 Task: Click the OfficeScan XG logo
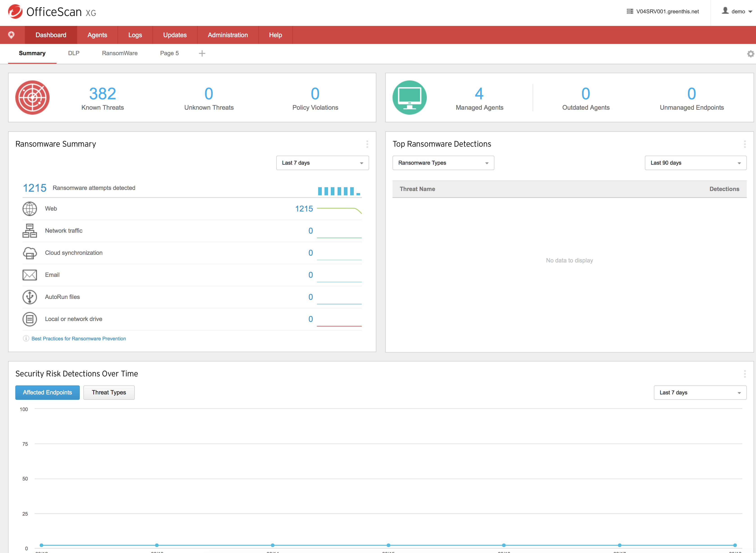pos(52,12)
